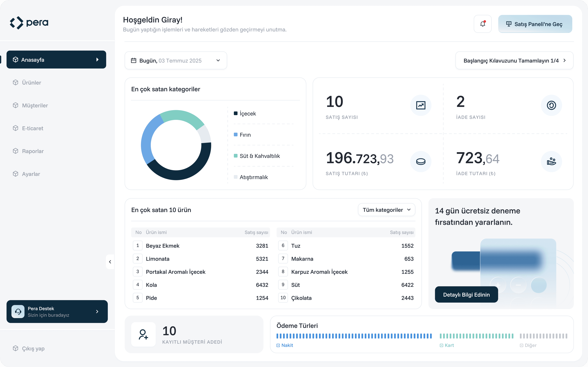Click the pera logo

29,23
